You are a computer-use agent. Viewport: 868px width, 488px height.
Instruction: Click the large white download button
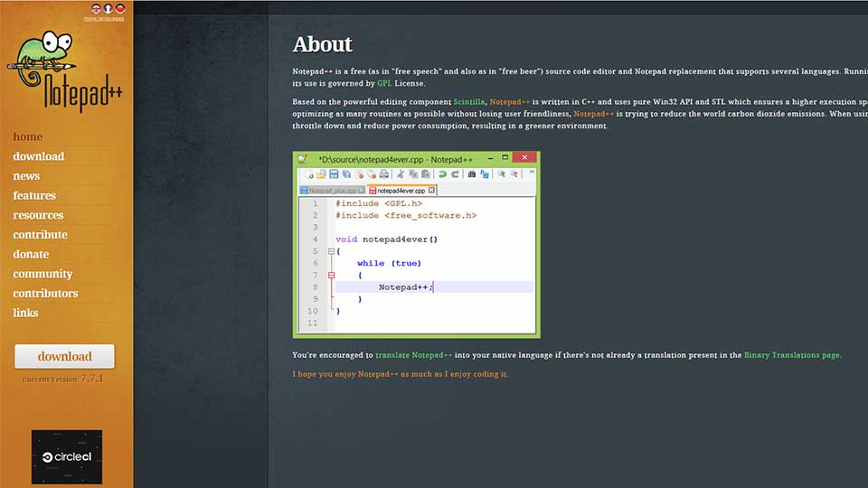tap(65, 356)
